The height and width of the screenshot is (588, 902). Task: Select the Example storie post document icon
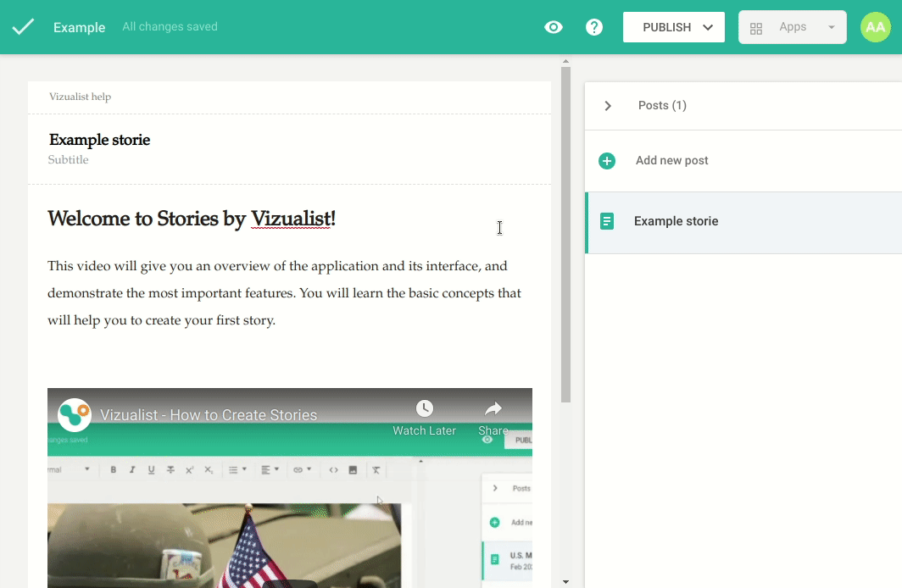point(607,222)
